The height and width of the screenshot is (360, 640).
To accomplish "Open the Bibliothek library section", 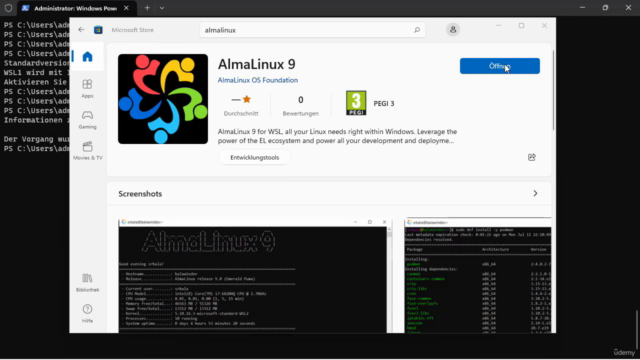I will [87, 282].
